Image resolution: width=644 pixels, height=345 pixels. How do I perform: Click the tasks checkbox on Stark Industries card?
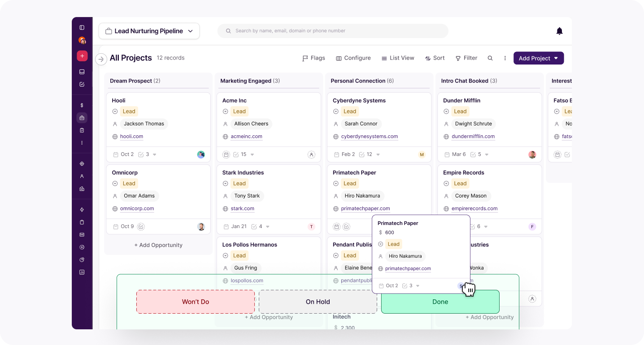254,227
